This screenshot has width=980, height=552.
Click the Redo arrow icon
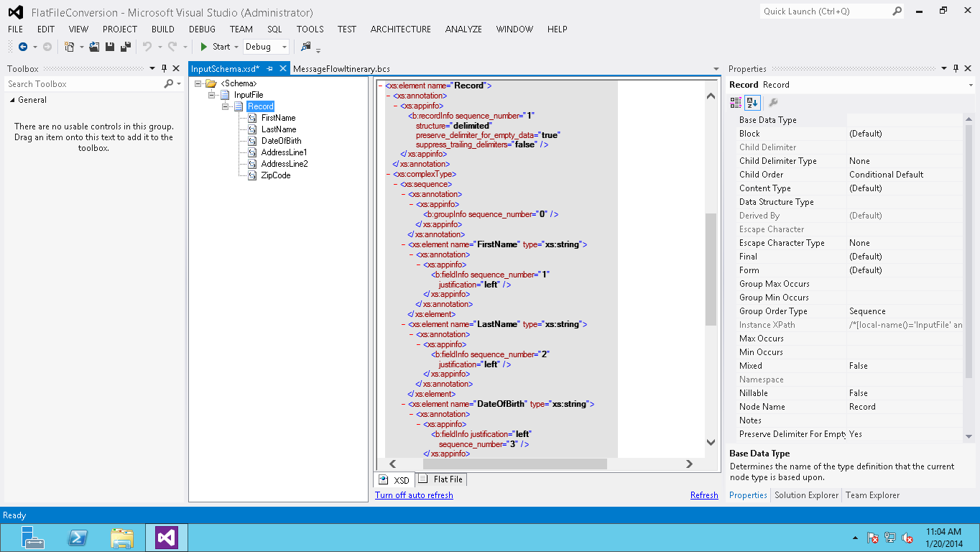[172, 47]
